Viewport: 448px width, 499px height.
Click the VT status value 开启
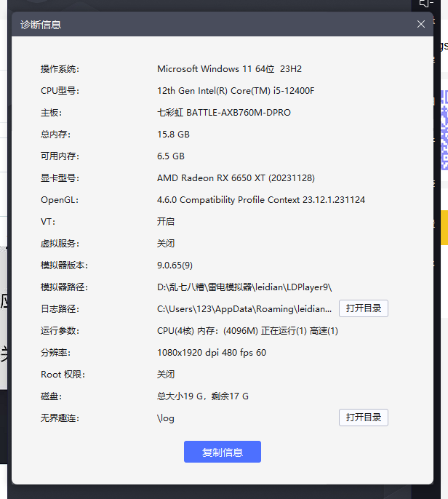(x=166, y=222)
